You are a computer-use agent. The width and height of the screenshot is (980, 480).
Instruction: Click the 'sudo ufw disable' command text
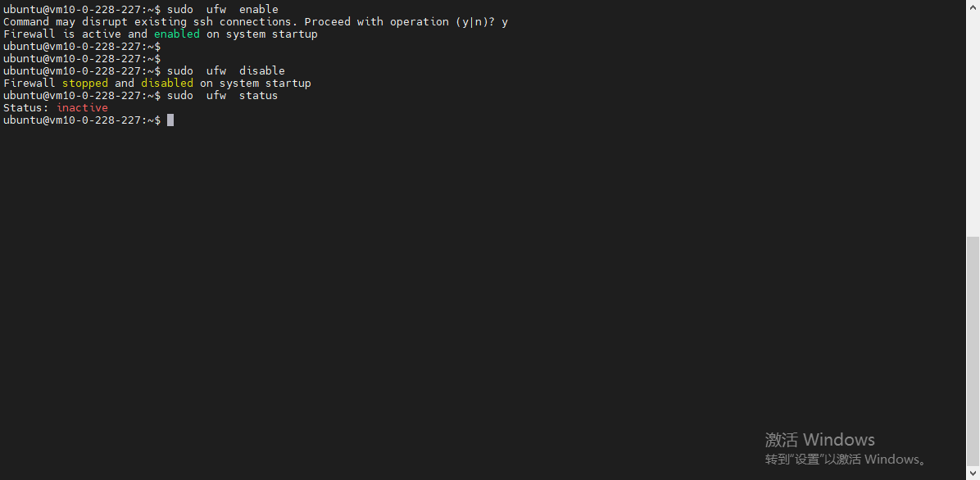click(x=225, y=71)
